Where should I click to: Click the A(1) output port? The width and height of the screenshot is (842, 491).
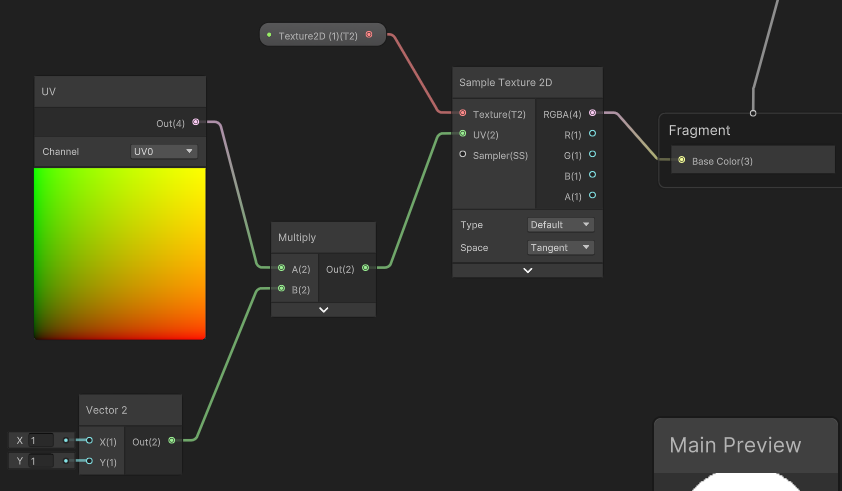592,195
